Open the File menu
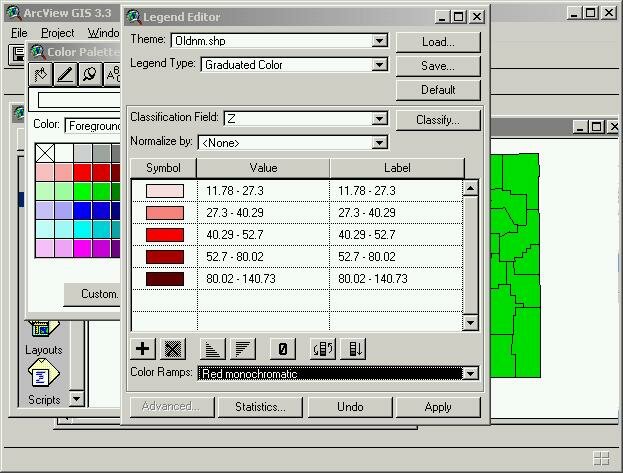This screenshot has width=623, height=473. pyautogui.click(x=19, y=33)
